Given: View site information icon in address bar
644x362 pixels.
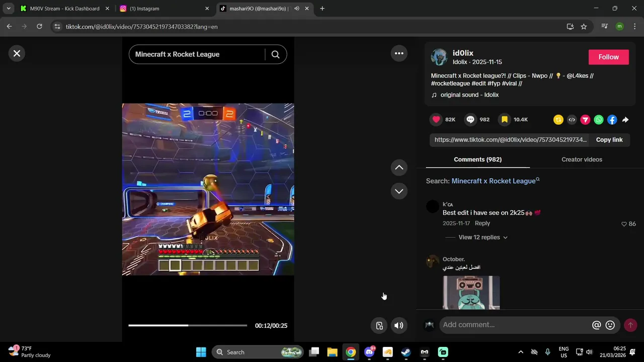Looking at the screenshot, I should 57,27.
